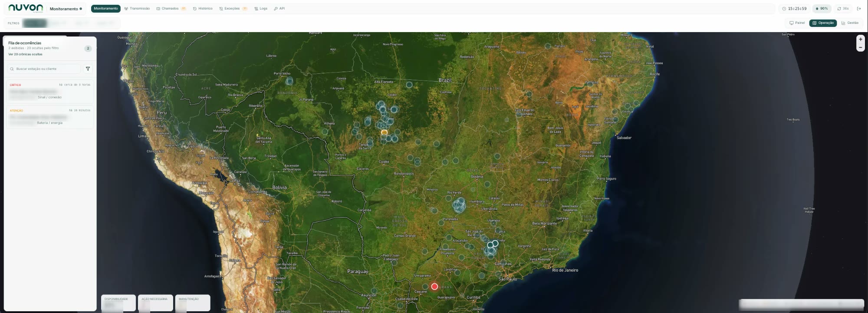Click the Ver 20 crônicas ocultas link
The height and width of the screenshot is (313, 868).
(25, 54)
